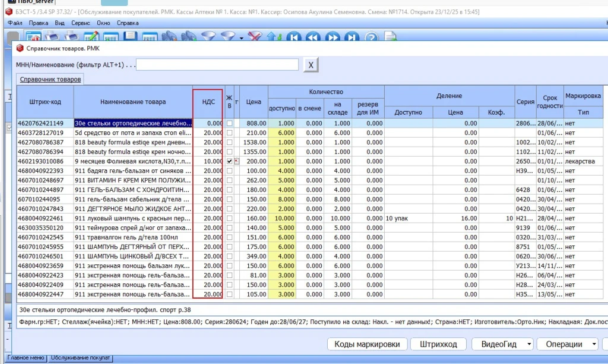Open the Сервис menu

pos(80,23)
